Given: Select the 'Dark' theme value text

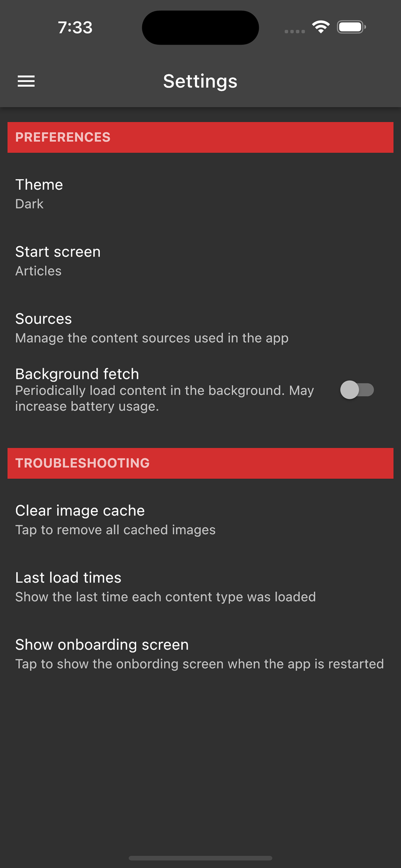Looking at the screenshot, I should coord(30,204).
